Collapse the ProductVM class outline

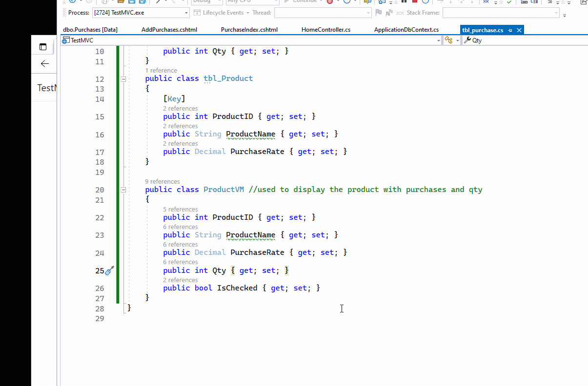(x=123, y=190)
